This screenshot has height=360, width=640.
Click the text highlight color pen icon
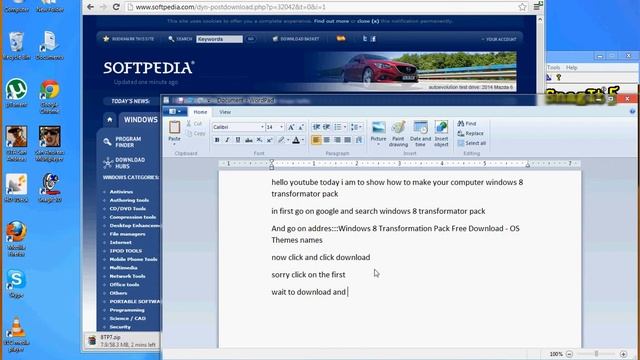coord(281,140)
